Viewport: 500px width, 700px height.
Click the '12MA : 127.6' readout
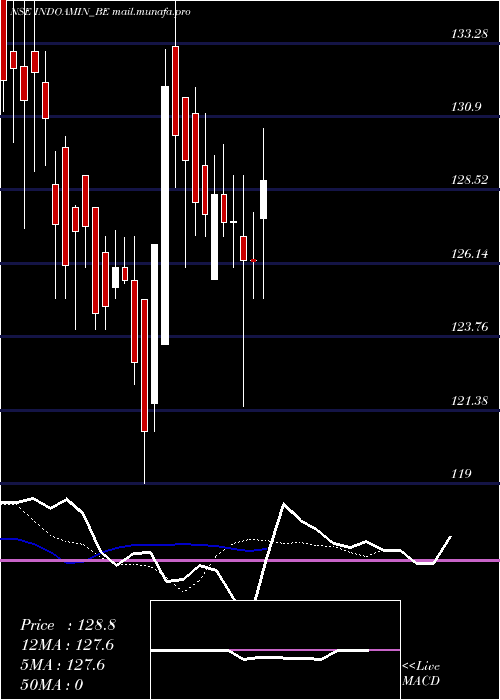click(67, 645)
